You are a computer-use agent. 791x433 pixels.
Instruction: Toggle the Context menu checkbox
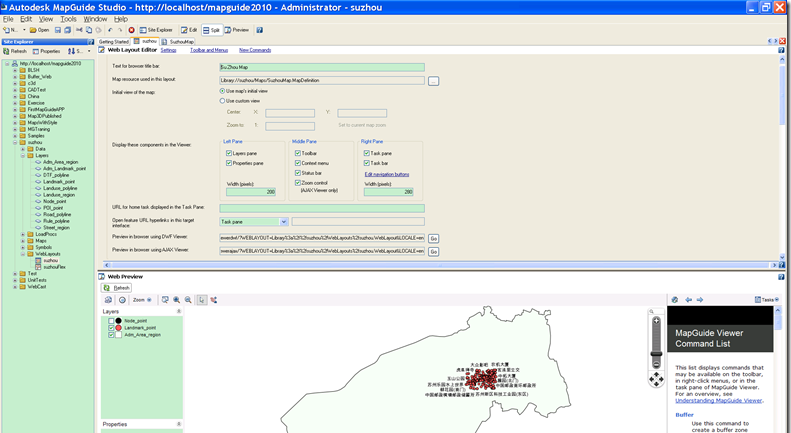point(298,163)
